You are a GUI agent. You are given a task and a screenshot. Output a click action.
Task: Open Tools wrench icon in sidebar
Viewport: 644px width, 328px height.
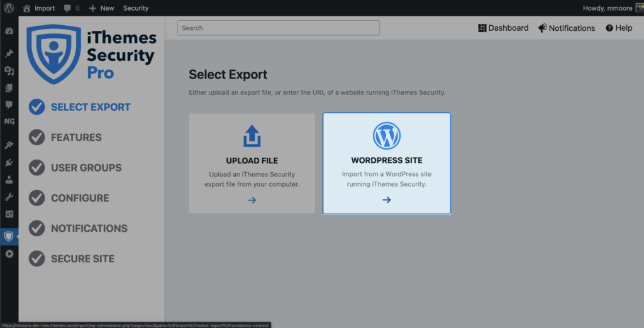(9, 197)
